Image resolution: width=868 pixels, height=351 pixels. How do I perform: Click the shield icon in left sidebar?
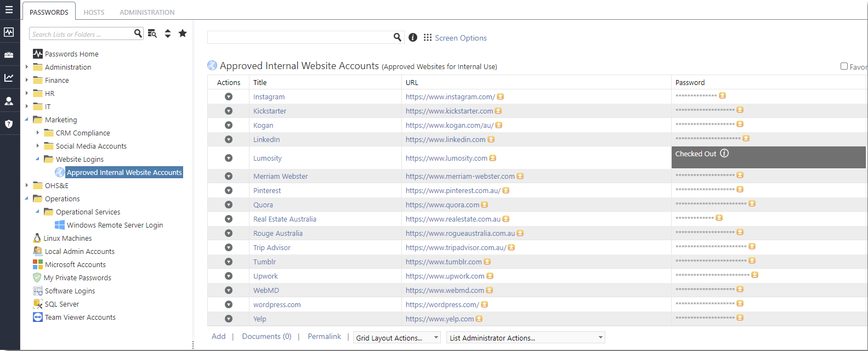point(9,124)
